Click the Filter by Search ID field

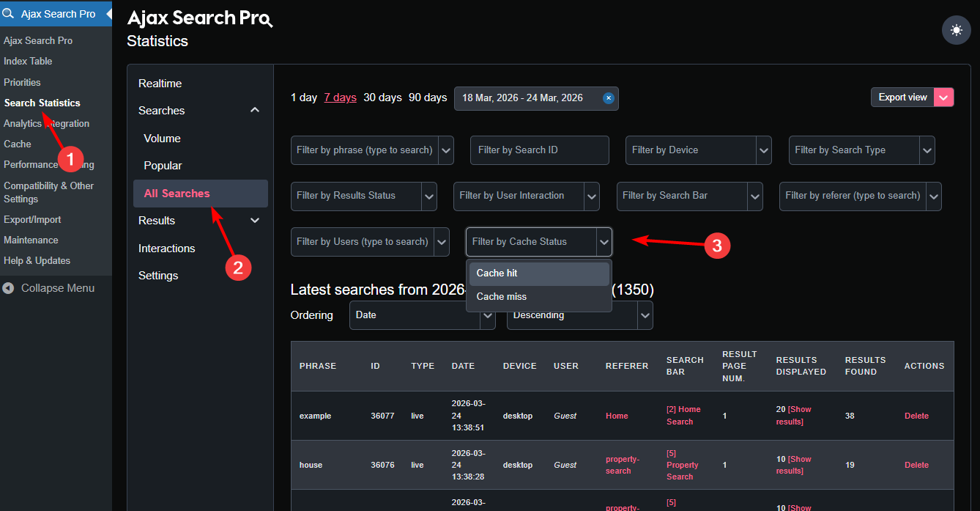point(539,150)
